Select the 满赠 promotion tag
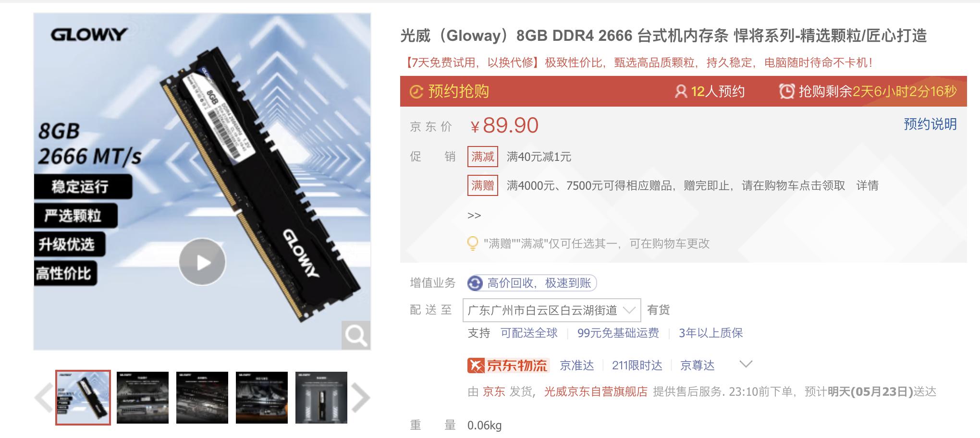980x438 pixels. pyautogui.click(x=483, y=185)
